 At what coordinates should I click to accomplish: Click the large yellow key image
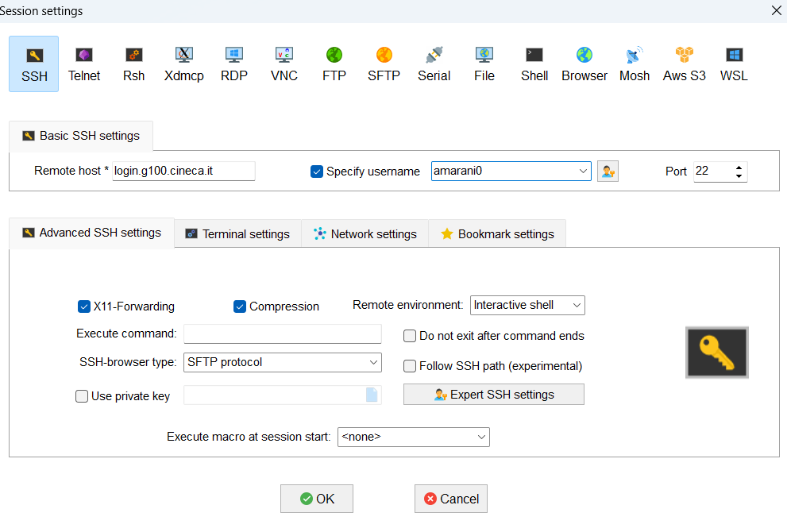[717, 353]
